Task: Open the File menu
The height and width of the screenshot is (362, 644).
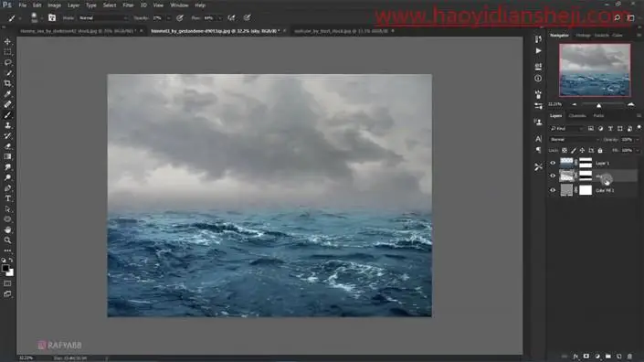Action: point(22,5)
